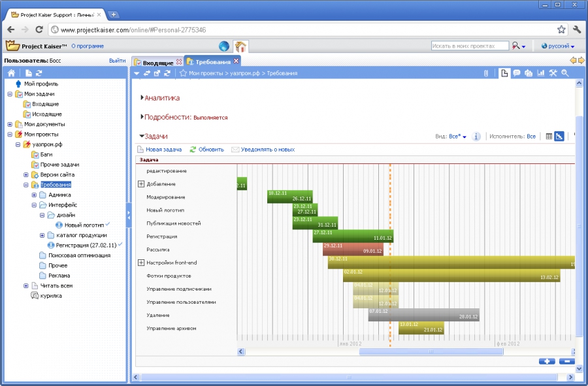Click the new document icon in left panel toolbar
588x386 pixels.
[x=29, y=73]
